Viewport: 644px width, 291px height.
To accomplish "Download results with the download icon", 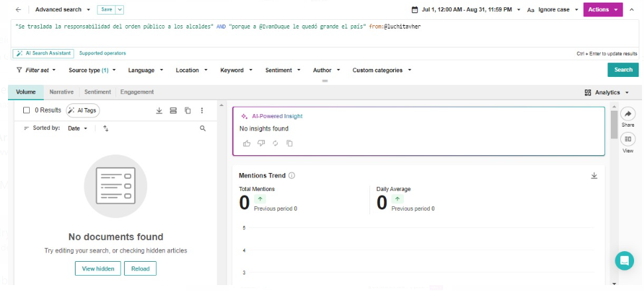I will tap(159, 111).
